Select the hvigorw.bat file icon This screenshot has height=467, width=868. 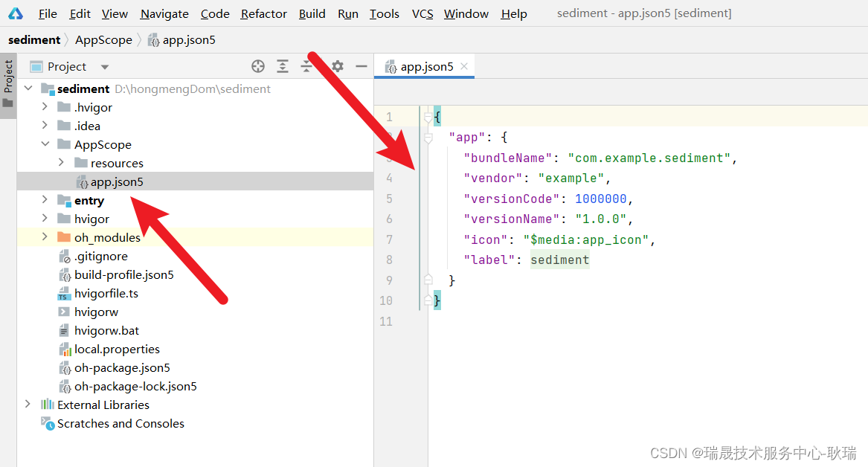64,331
